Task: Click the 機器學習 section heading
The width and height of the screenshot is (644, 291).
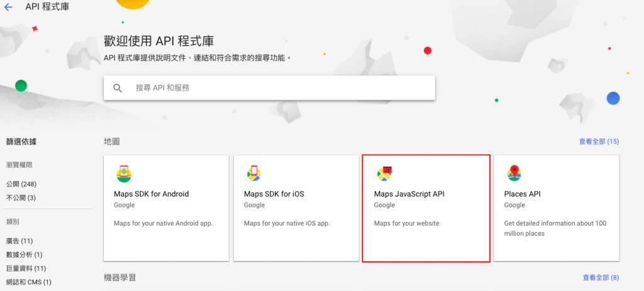Action: pos(119,278)
